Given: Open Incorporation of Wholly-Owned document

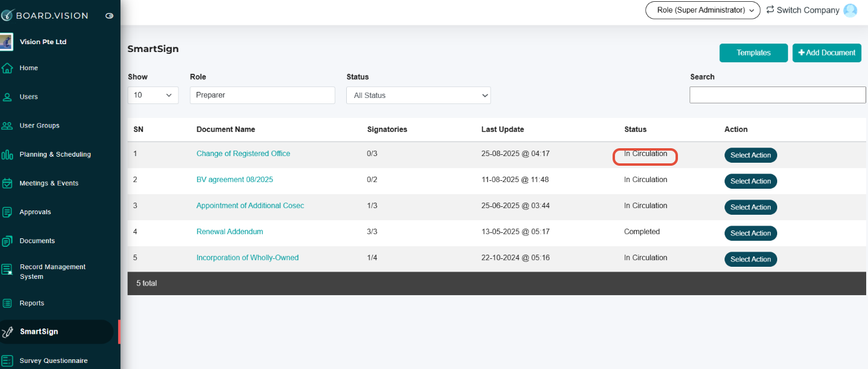Looking at the screenshot, I should coord(248,258).
